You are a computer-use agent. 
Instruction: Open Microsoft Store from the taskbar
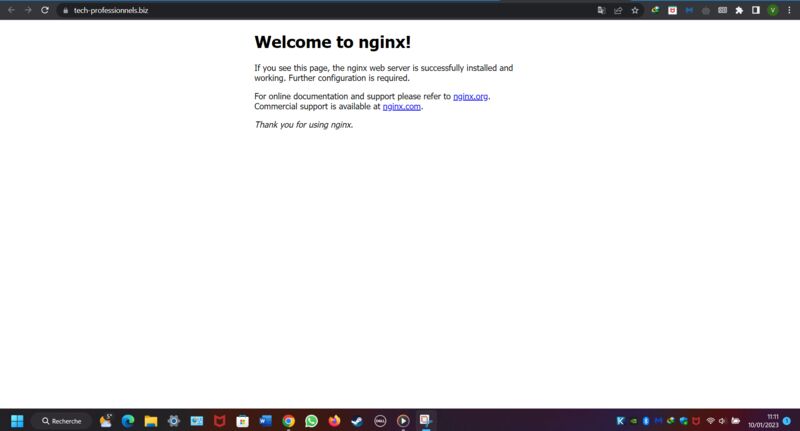[242, 421]
